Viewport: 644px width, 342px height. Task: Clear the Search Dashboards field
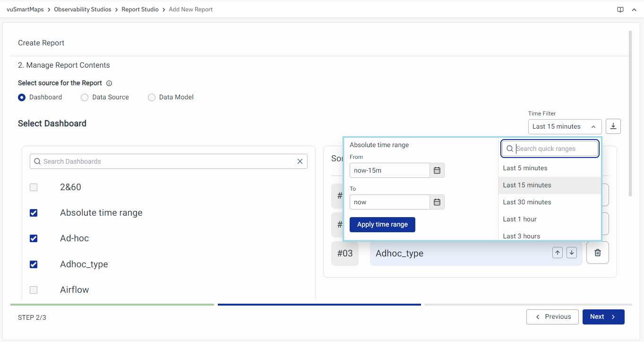click(x=300, y=161)
